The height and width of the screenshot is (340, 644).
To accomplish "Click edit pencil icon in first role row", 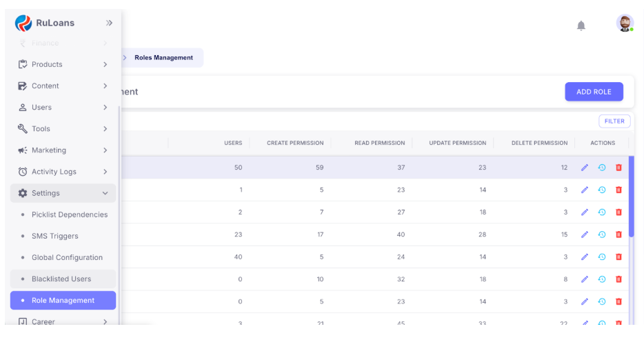I will click(585, 168).
